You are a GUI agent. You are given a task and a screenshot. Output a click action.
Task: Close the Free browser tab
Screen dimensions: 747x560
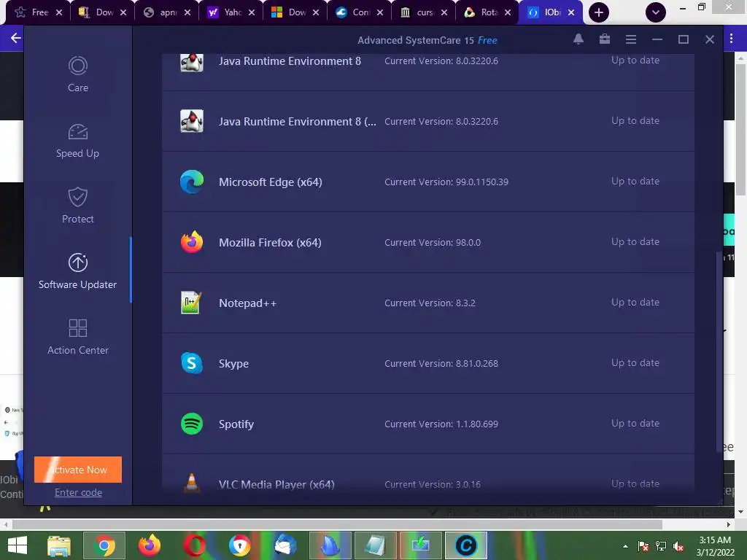click(x=59, y=12)
